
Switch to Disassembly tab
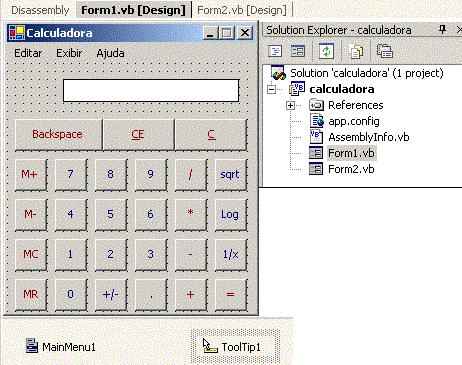[40, 10]
